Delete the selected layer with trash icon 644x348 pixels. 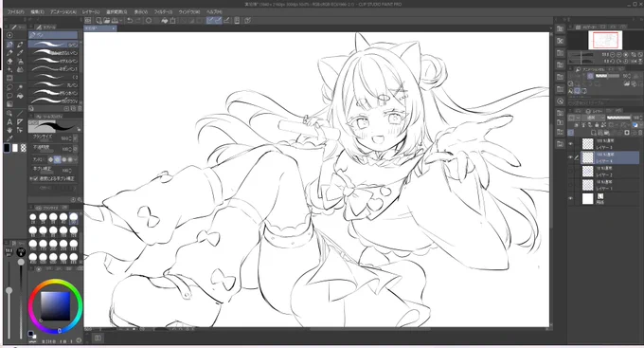pos(640,133)
